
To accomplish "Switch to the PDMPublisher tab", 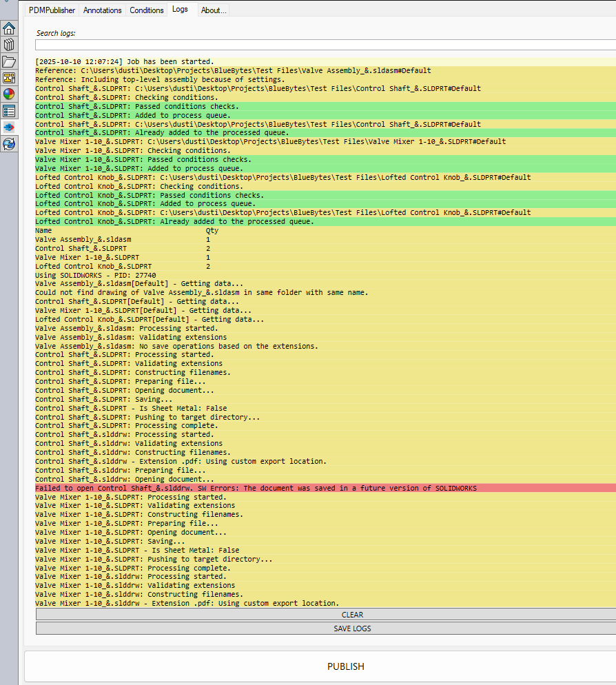I will click(51, 10).
